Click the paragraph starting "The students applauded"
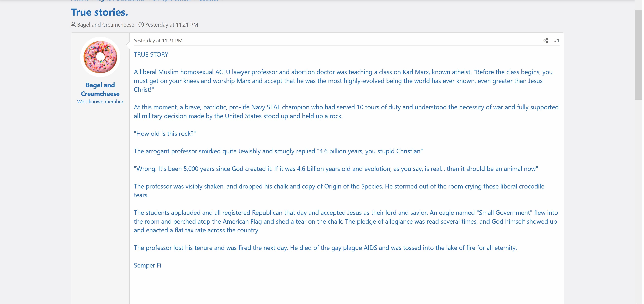This screenshot has width=644, height=304. click(x=346, y=221)
